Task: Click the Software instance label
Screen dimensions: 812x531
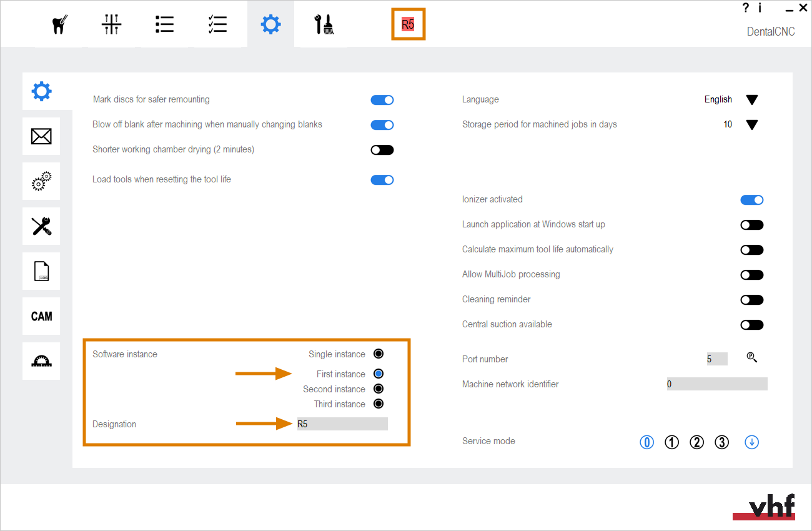Action: pos(125,354)
